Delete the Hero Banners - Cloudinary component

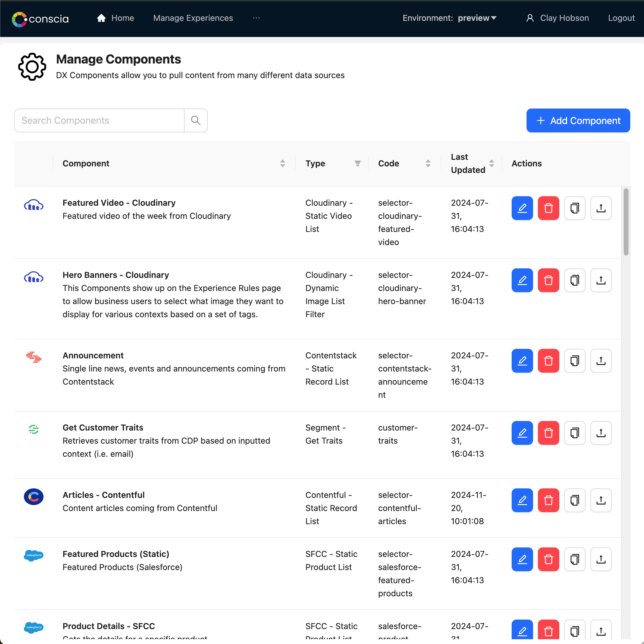click(x=548, y=280)
